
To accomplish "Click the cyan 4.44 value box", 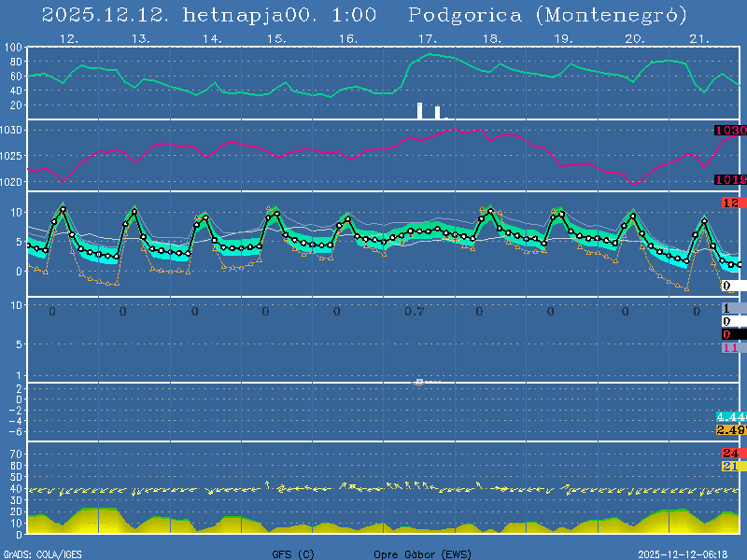I will 730,416.
